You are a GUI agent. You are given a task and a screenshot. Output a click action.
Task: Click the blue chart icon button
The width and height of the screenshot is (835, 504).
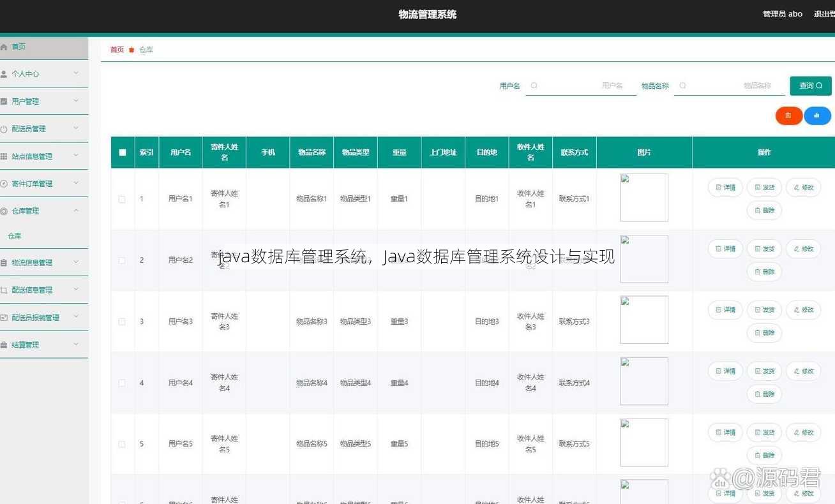[x=817, y=115]
